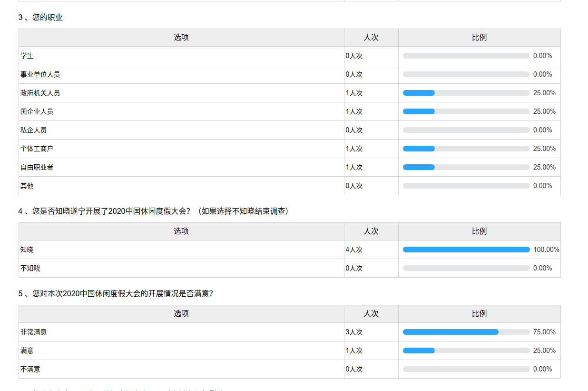This screenshot has width=588, height=391.
Task: Click the 4人次 count for 知晓
Action: [x=354, y=250]
